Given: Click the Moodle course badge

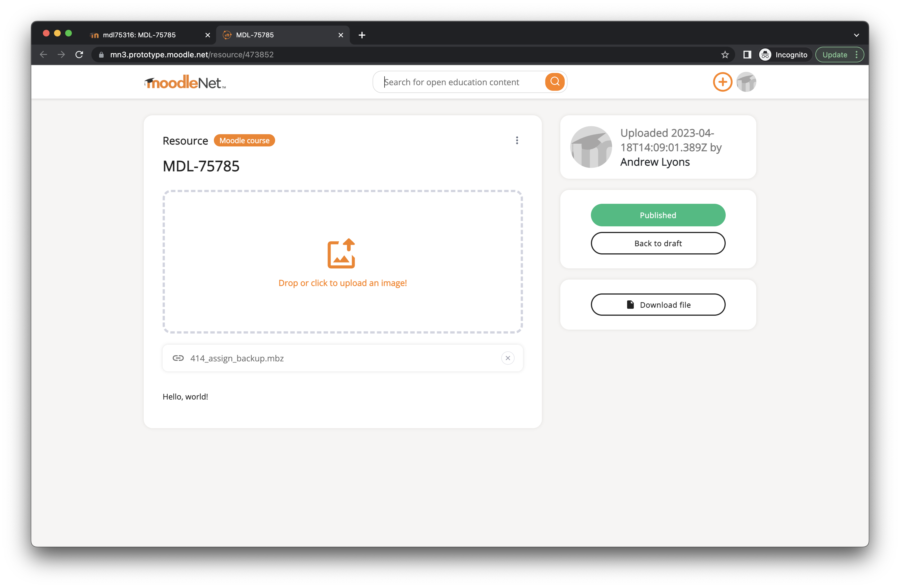Looking at the screenshot, I should (244, 140).
